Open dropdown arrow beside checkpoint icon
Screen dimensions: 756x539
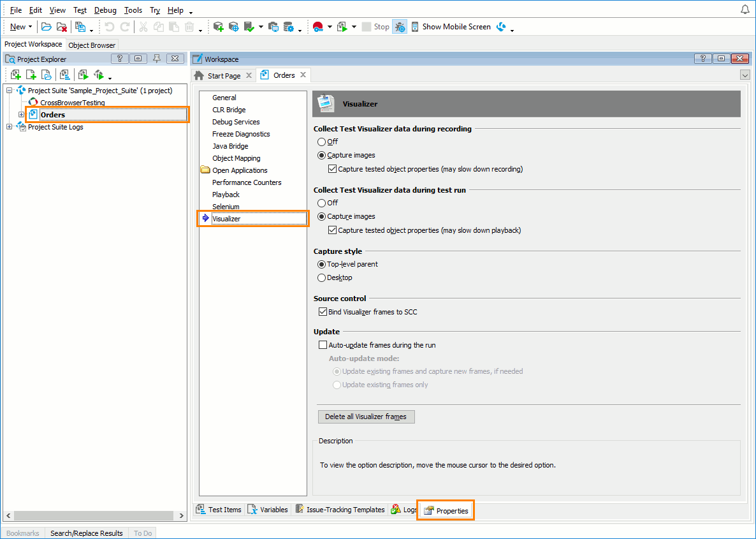tap(261, 27)
